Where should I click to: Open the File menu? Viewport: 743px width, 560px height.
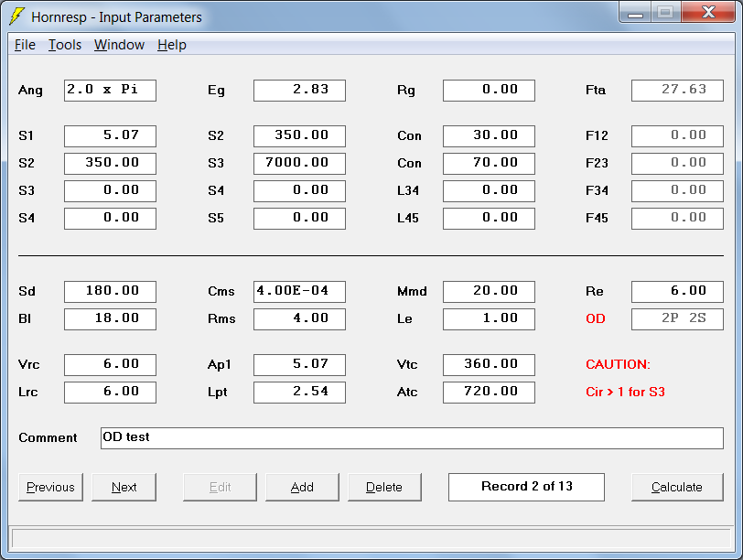(25, 45)
